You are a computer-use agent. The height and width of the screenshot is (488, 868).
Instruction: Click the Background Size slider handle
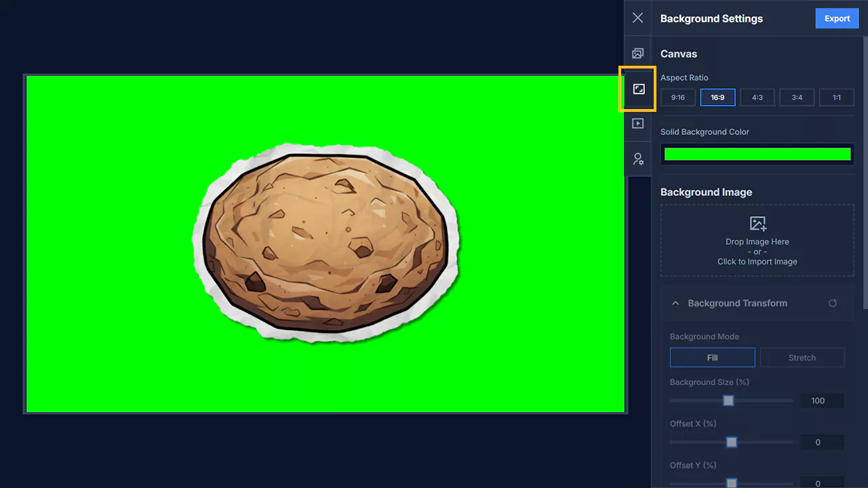coord(728,401)
